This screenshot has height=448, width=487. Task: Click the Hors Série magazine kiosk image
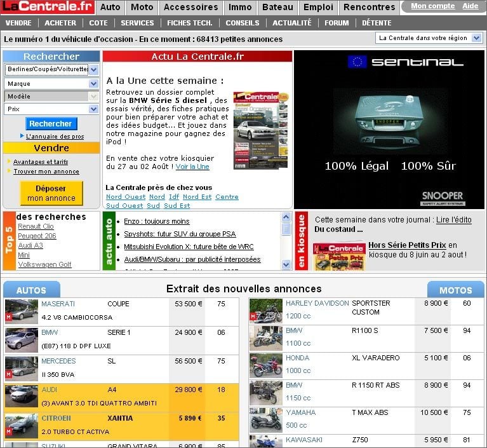339,256
